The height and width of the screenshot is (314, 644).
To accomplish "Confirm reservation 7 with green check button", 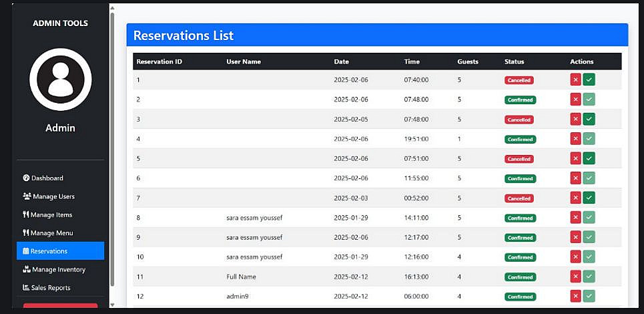I will [x=589, y=198].
